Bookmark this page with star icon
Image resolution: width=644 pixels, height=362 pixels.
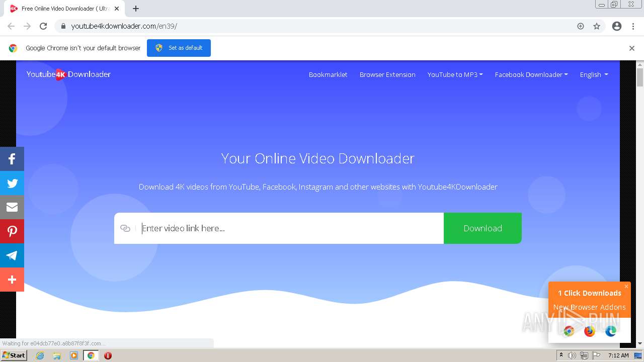597,26
